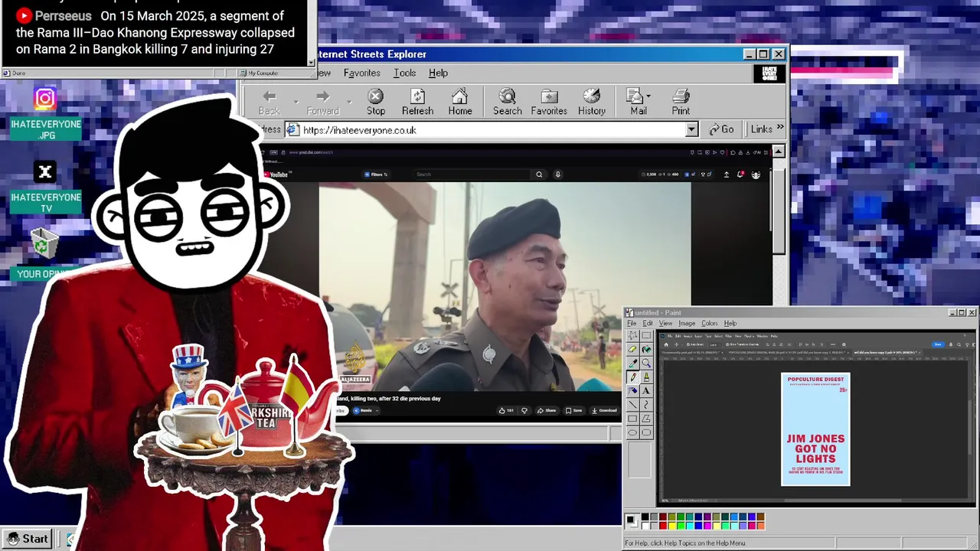Click the YouTube Download button
This screenshot has height=551, width=980.
pos(604,410)
